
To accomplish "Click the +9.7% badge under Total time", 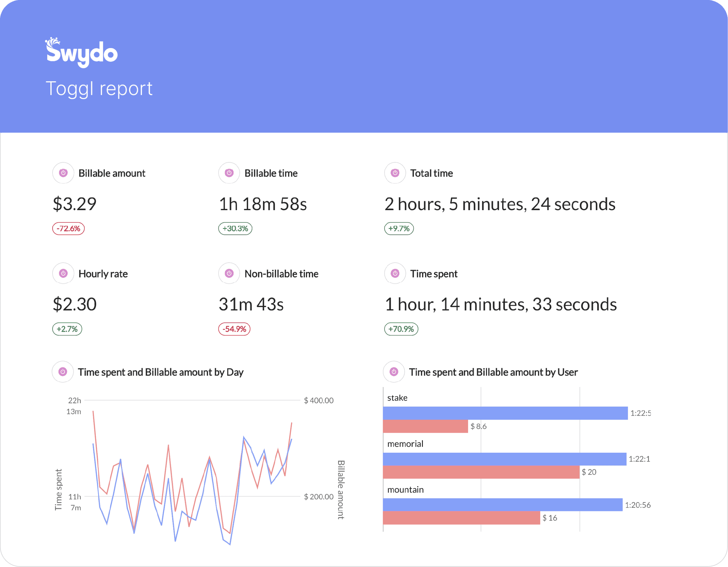I will [399, 229].
